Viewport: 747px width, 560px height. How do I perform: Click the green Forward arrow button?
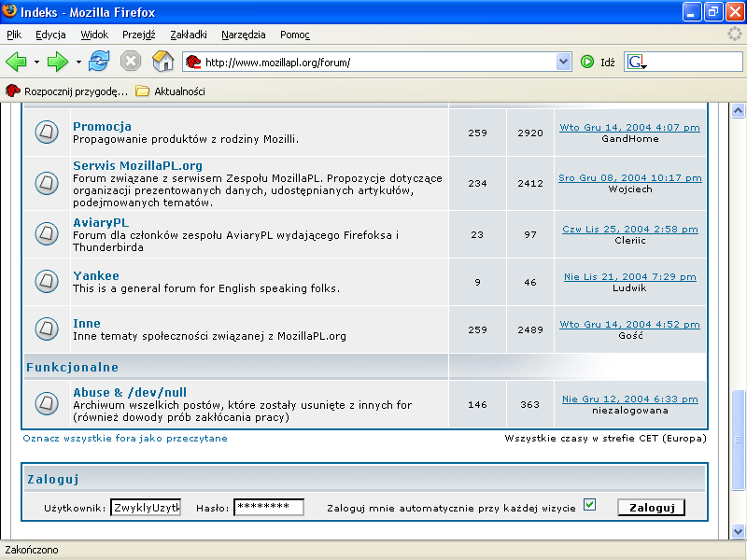coord(58,62)
